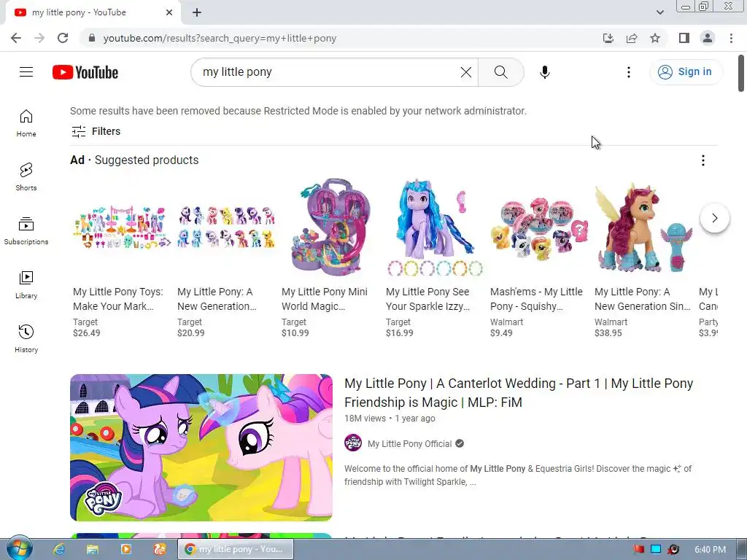Open Chrome three-dot menu
The height and width of the screenshot is (560, 747).
pos(731,38)
